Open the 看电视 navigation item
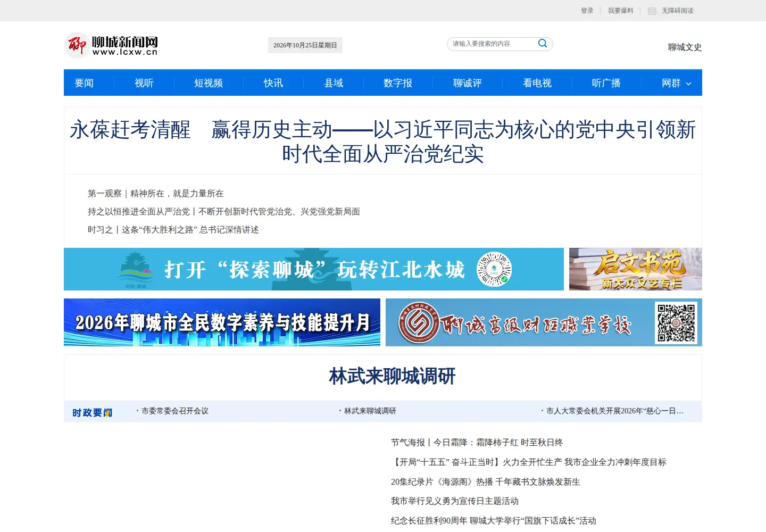766x532 pixels. point(537,83)
